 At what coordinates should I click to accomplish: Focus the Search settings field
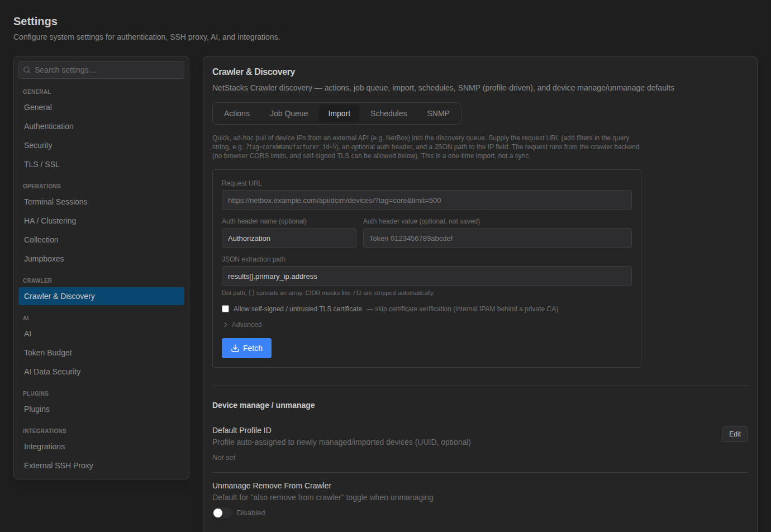[101, 70]
